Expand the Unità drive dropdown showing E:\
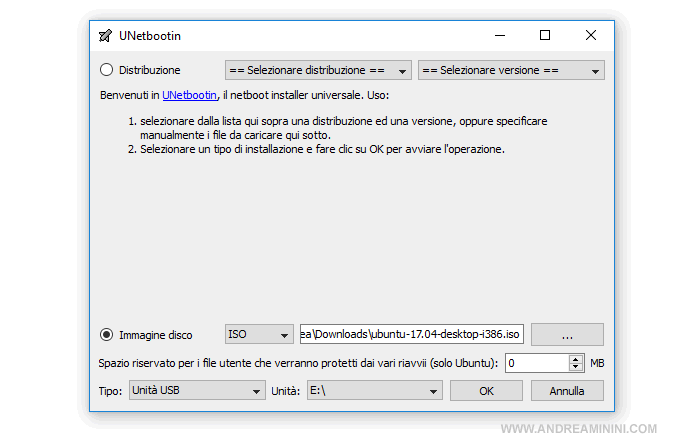Viewport: 700px width, 440px height. 373,390
